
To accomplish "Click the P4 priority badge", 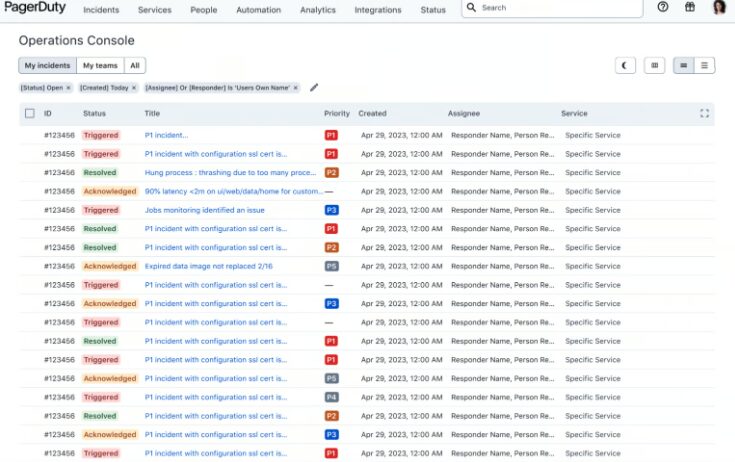I will click(x=331, y=397).
